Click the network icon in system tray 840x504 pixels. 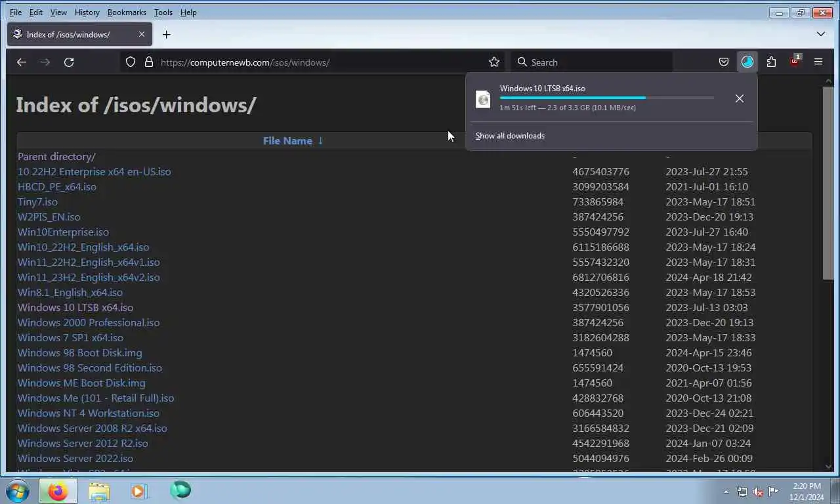click(x=742, y=492)
